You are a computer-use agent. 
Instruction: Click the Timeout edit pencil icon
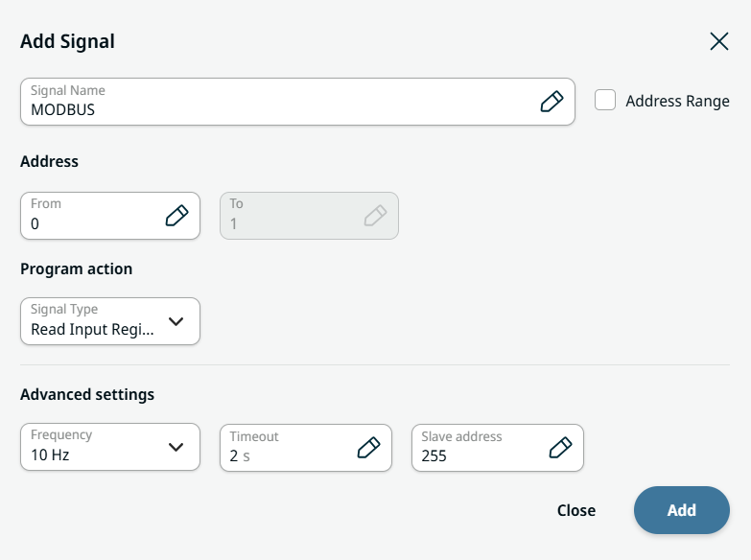(x=368, y=448)
